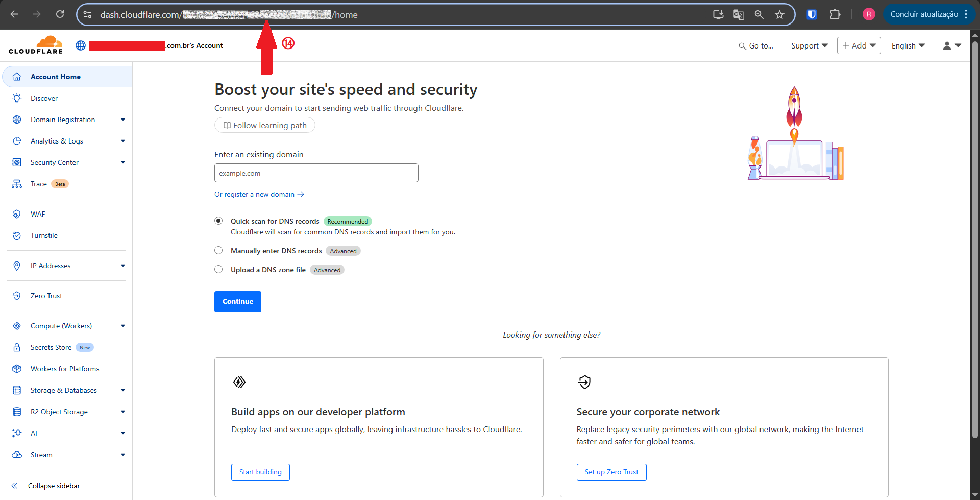Click the browser zoom magnifier icon
Image resolution: width=980 pixels, height=500 pixels.
pyautogui.click(x=759, y=14)
